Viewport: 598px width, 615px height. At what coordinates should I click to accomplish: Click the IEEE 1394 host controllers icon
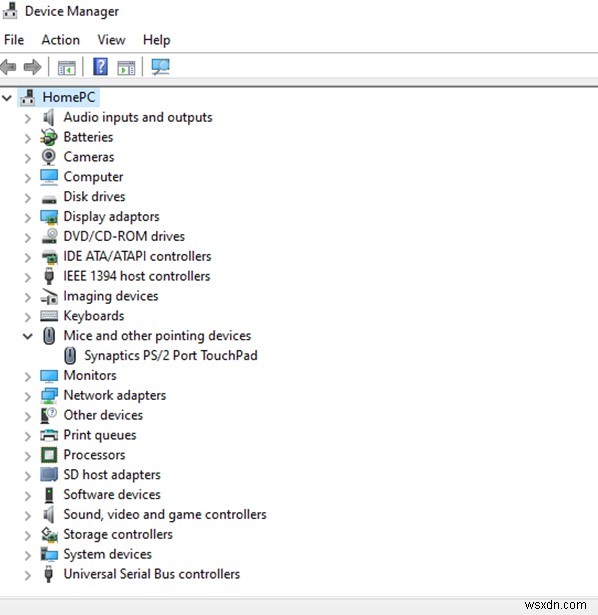click(x=49, y=276)
